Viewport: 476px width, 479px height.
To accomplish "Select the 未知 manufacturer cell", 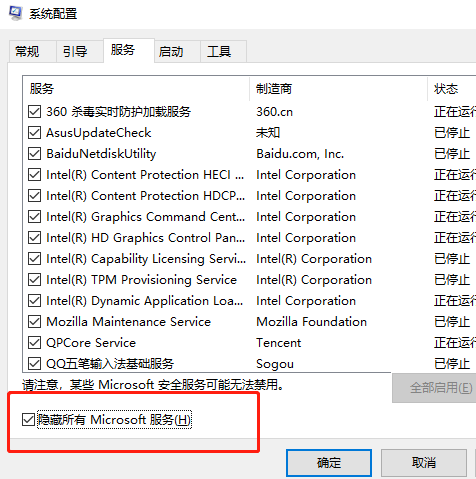I will (x=268, y=133).
